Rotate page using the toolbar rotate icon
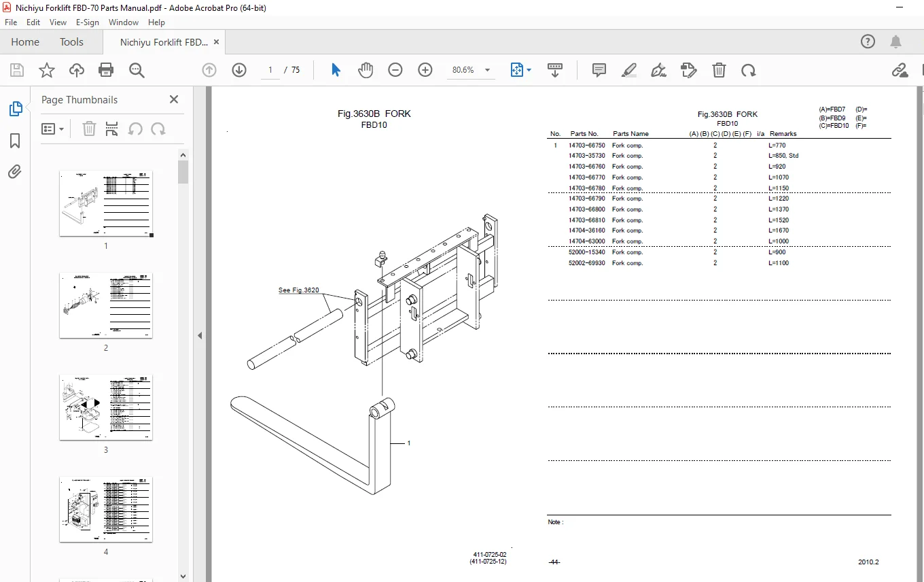Image resolution: width=924 pixels, height=582 pixels. (748, 70)
